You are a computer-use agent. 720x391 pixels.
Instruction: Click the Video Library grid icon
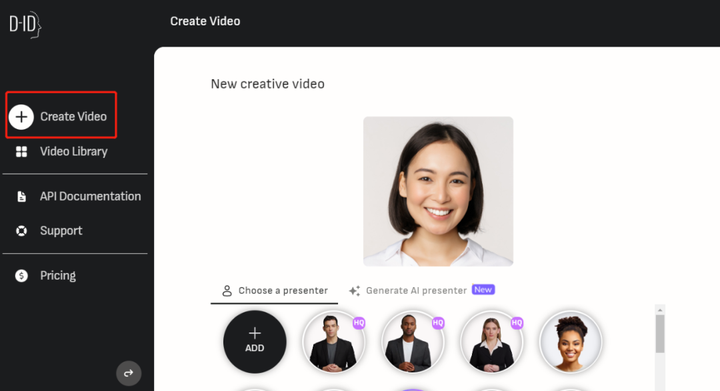[x=21, y=151]
